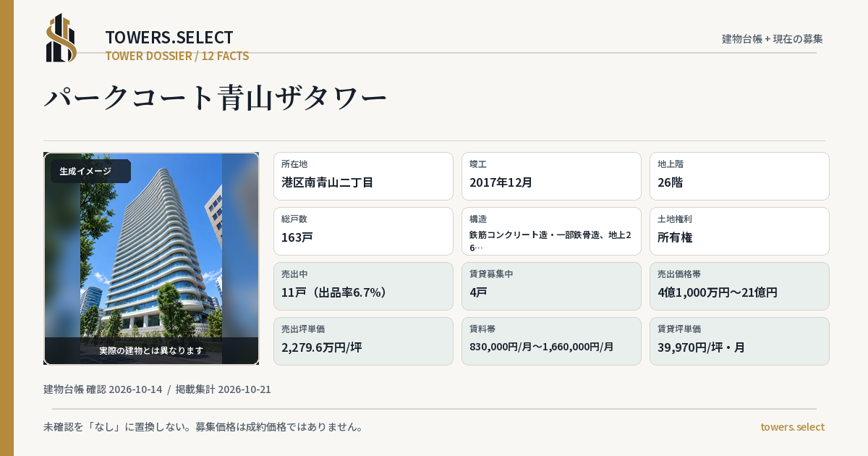The image size is (868, 456).
Task: Select the 売出坪単価 2,279.6万円/坪 card
Action: pos(363,341)
